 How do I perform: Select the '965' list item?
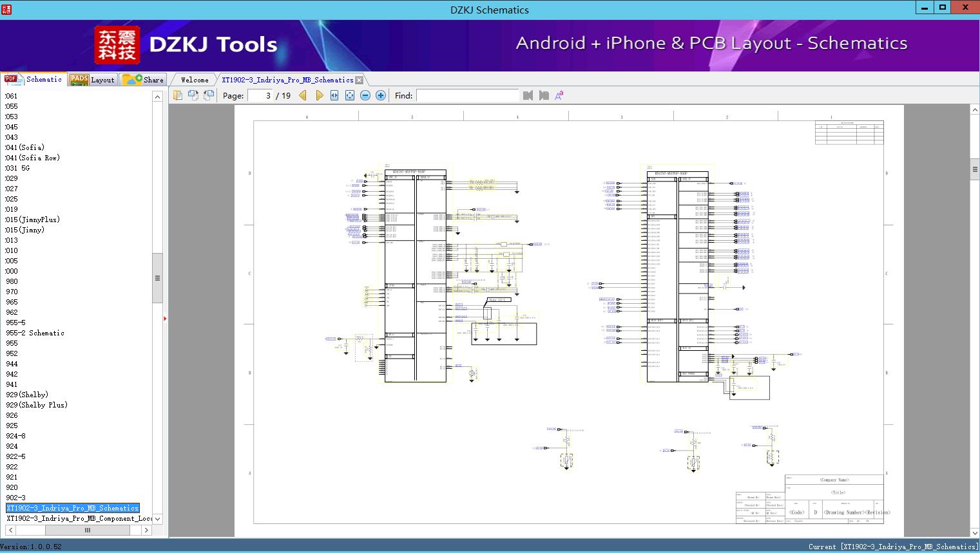point(12,302)
